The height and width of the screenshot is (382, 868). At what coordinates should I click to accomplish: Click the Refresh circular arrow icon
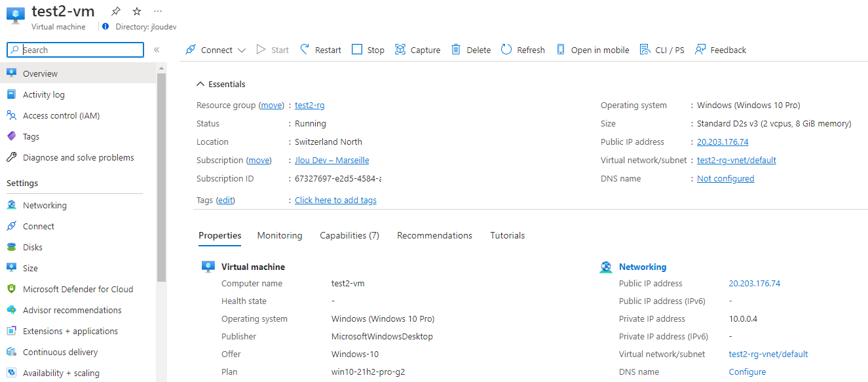pos(506,50)
